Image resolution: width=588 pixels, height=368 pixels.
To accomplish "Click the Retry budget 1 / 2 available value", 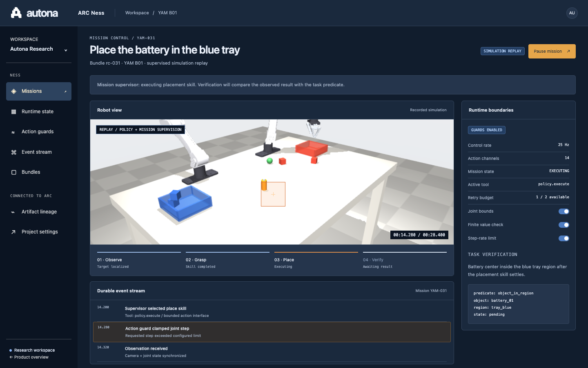I will [552, 197].
